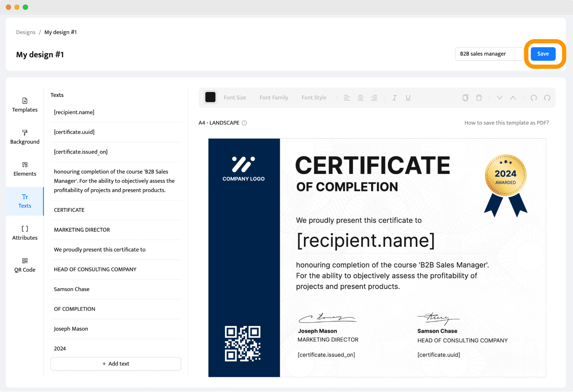Click the Add text button
The height and width of the screenshot is (392, 573).
116,364
